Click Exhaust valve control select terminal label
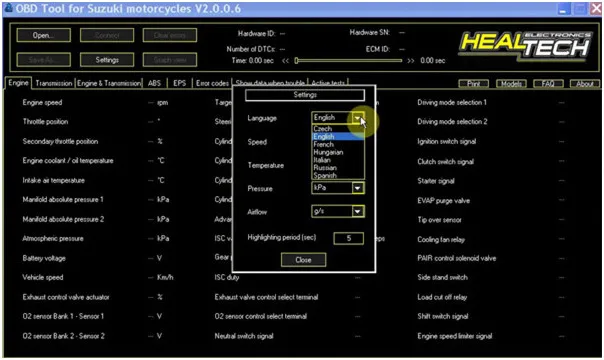 point(267,297)
